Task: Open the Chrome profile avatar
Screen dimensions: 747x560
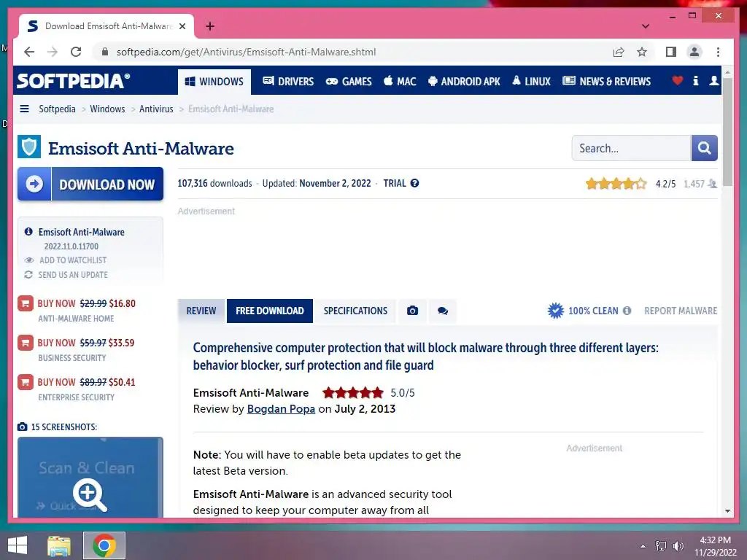Action: (694, 52)
